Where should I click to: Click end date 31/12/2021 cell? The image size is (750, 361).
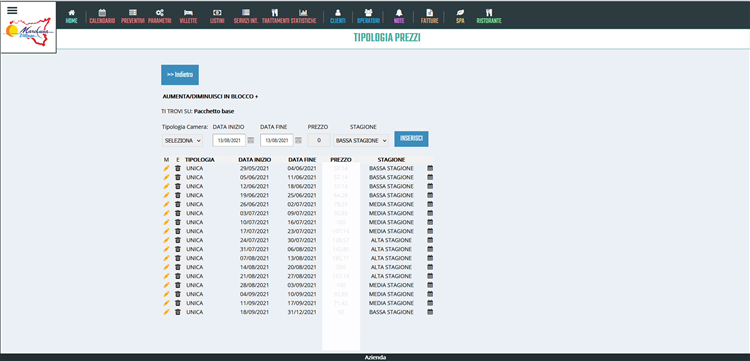coord(302,312)
